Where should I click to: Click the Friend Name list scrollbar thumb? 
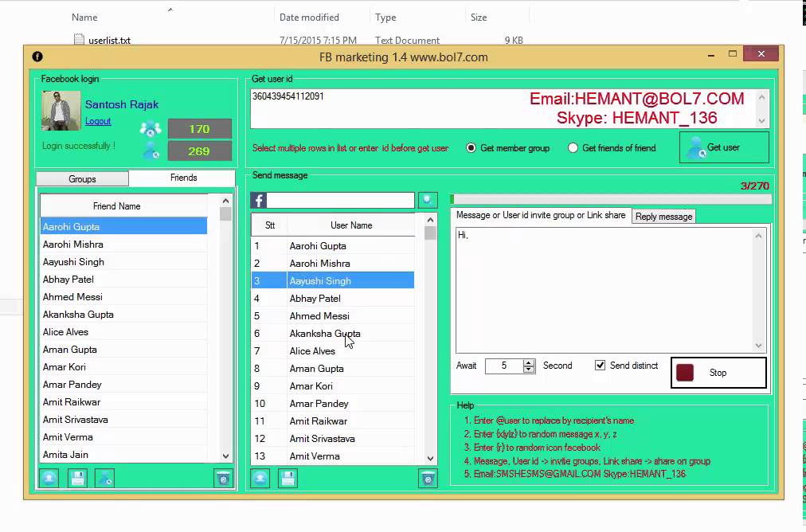pos(225,213)
